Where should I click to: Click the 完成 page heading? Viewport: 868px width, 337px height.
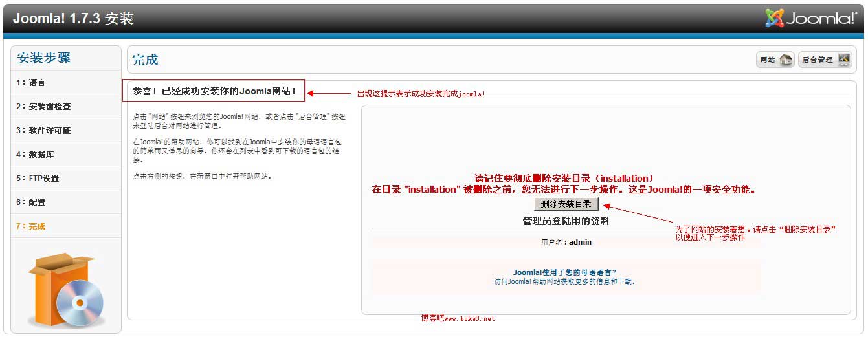[145, 60]
